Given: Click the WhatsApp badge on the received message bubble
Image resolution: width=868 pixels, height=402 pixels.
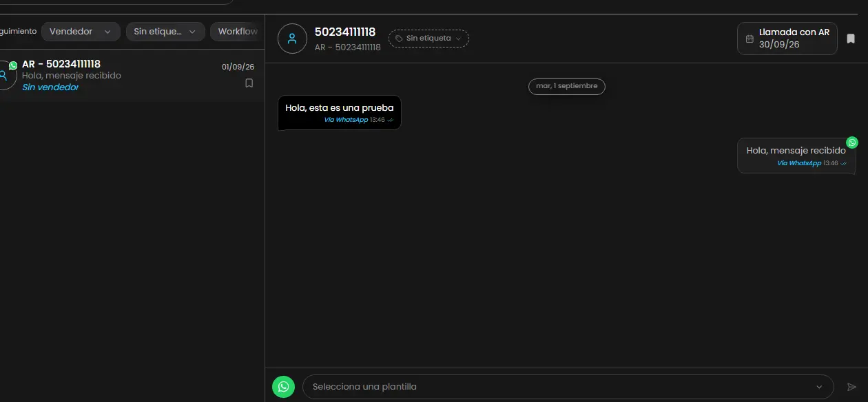Looking at the screenshot, I should [852, 142].
